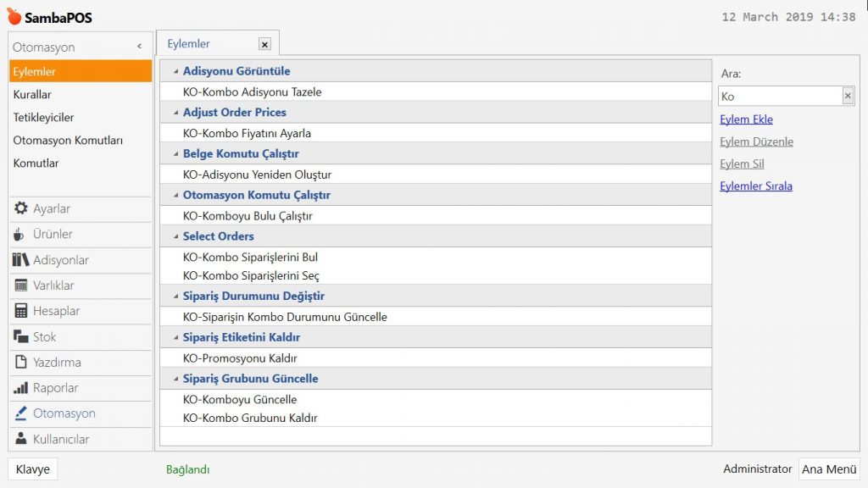Select Tetikleyiciler from the sidebar menu
The width and height of the screenshot is (868, 488).
pos(43,118)
